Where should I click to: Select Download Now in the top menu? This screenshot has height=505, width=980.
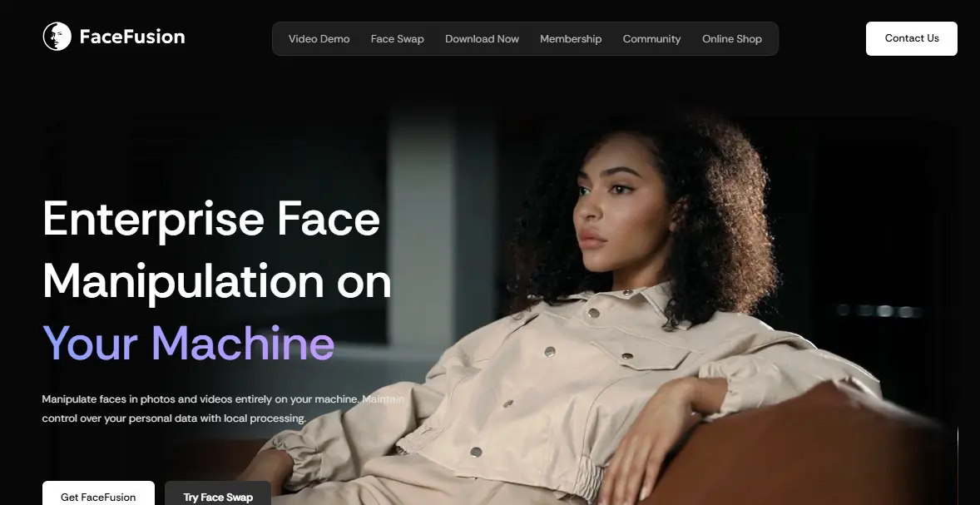(482, 39)
